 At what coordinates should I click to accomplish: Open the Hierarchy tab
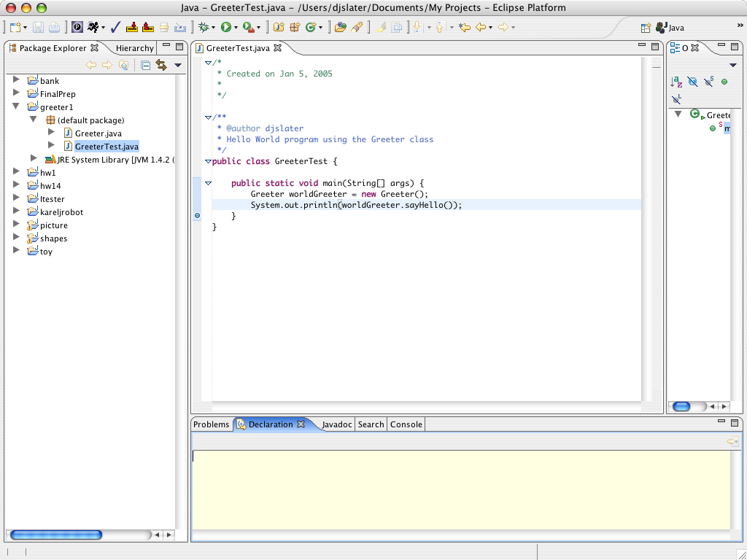coord(134,48)
